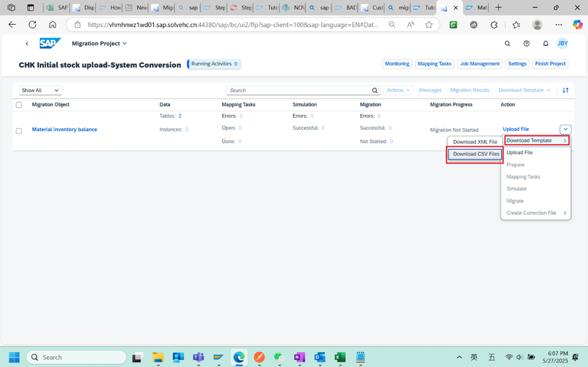Screen dimensions: 588x367
Task: Refresh the page using reload icon
Action: tap(33, 24)
